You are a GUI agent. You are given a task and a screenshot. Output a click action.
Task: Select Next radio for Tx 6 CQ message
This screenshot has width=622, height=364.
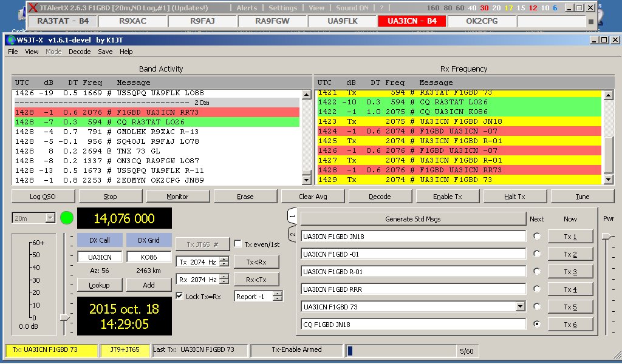point(537,323)
